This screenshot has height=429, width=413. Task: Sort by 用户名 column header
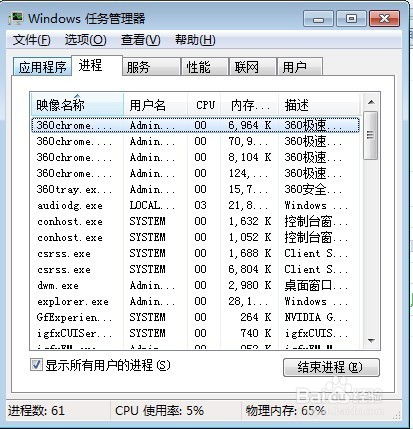(x=156, y=105)
